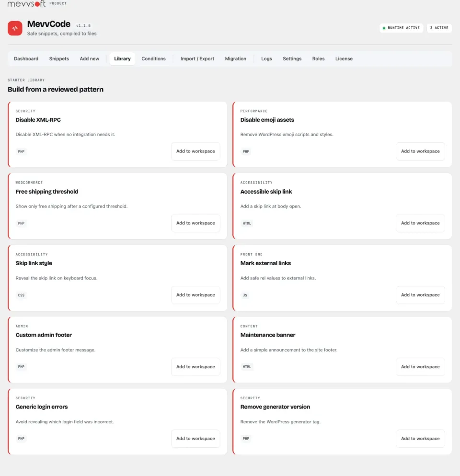View the Logs tab
This screenshot has width=460, height=476.
point(266,58)
